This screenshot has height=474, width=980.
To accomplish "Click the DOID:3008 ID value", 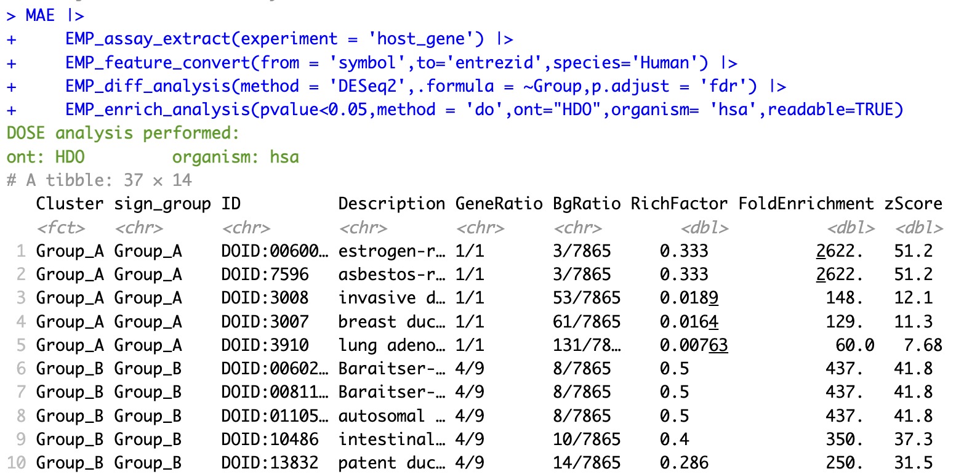I will point(265,298).
